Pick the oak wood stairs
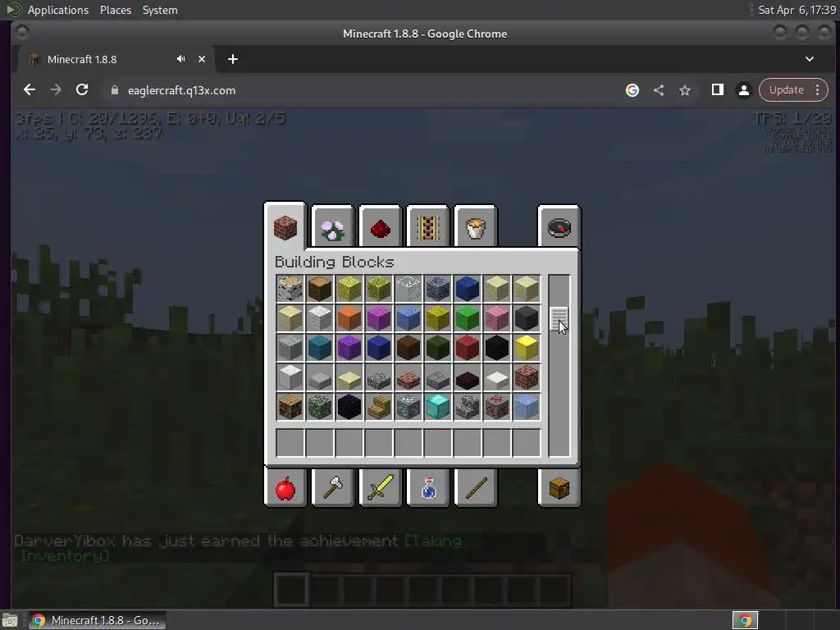 379,407
